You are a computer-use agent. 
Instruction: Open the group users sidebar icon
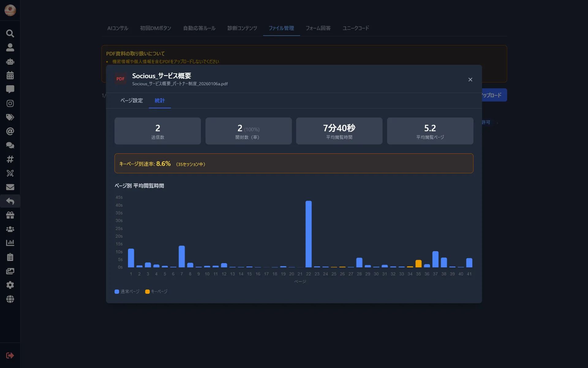tap(10, 229)
